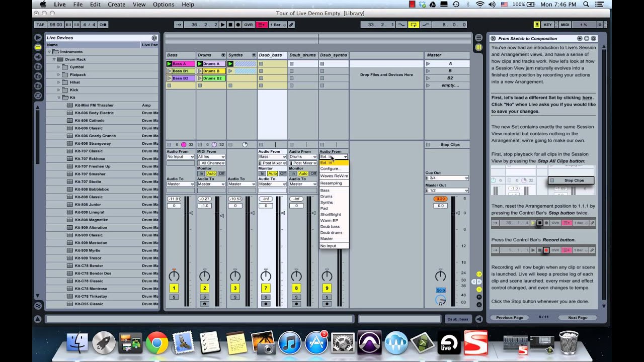Viewport: 644px width, 362px height.
Task: Toggle the metronome button
Action: coord(103,25)
